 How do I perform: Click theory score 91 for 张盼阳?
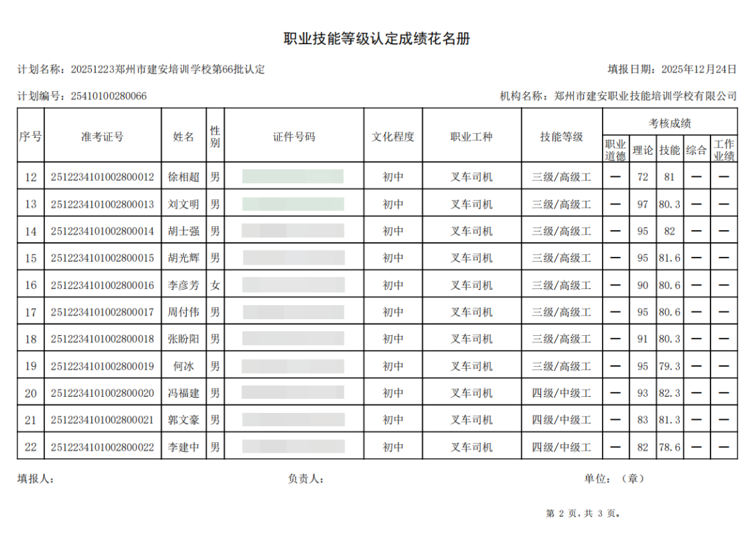tap(643, 339)
